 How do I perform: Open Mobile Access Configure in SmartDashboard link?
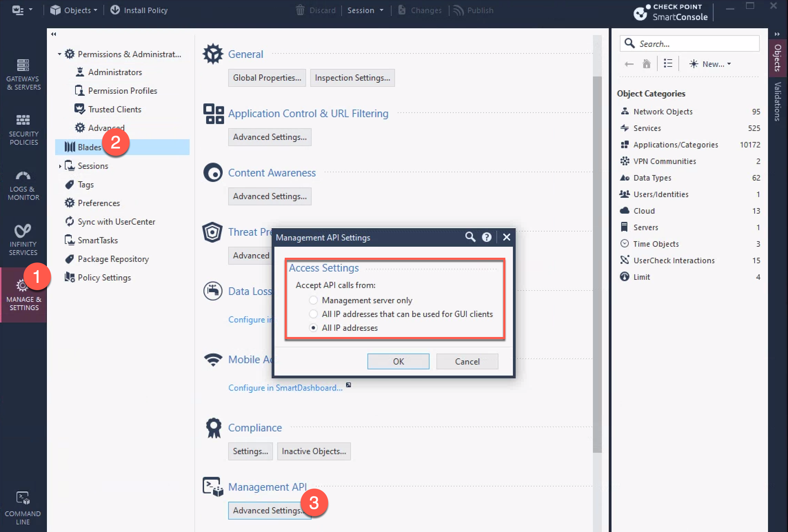click(x=285, y=388)
